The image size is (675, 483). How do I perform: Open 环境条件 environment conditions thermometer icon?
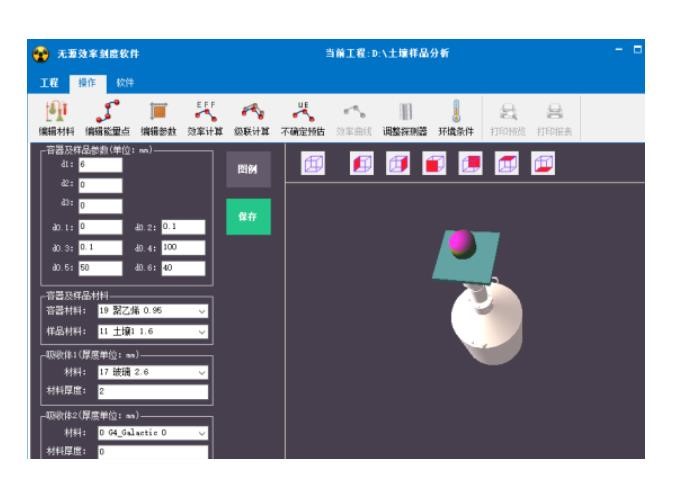click(456, 116)
